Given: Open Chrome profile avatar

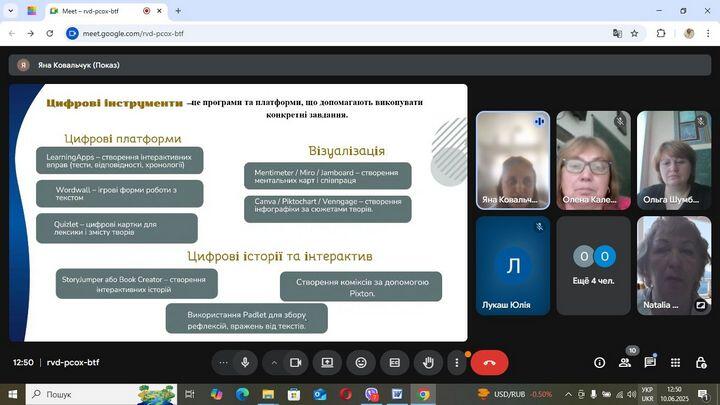Looking at the screenshot, I should click(x=689, y=34).
